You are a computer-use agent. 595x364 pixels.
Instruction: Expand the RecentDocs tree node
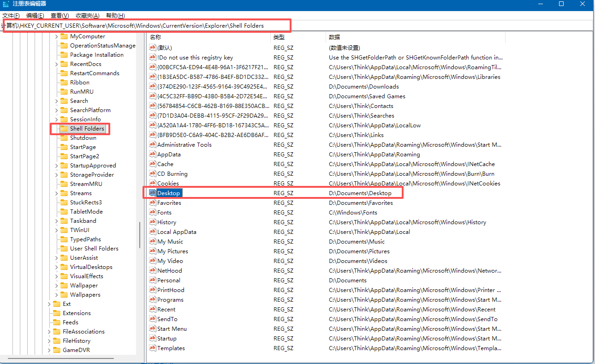pos(57,64)
